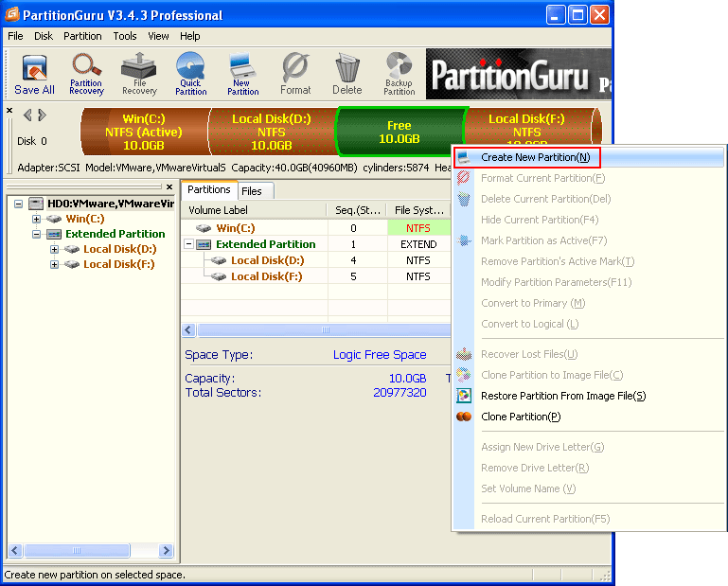Click right arrow of tree panel scrollbar
This screenshot has width=728, height=586.
(166, 551)
